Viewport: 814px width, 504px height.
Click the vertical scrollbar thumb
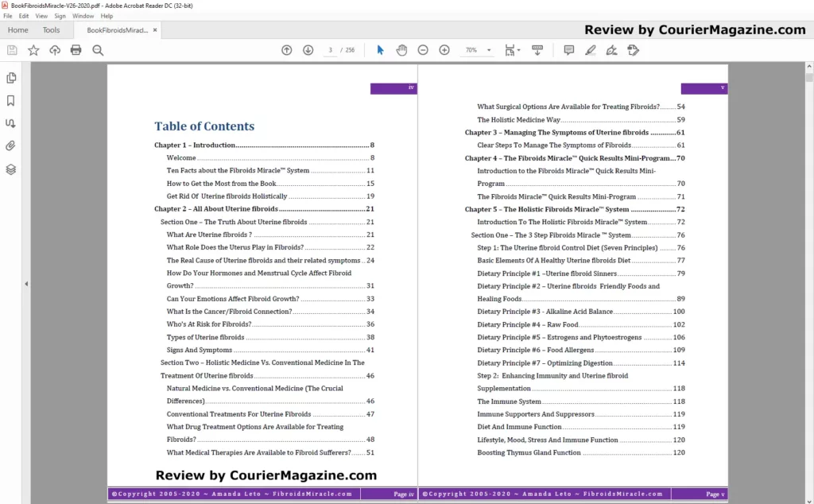click(x=808, y=78)
